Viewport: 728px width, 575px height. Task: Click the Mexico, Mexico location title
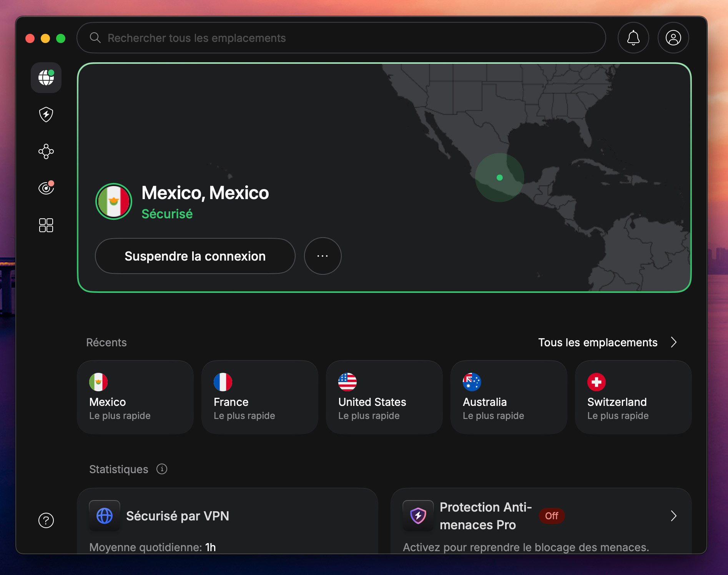click(205, 193)
